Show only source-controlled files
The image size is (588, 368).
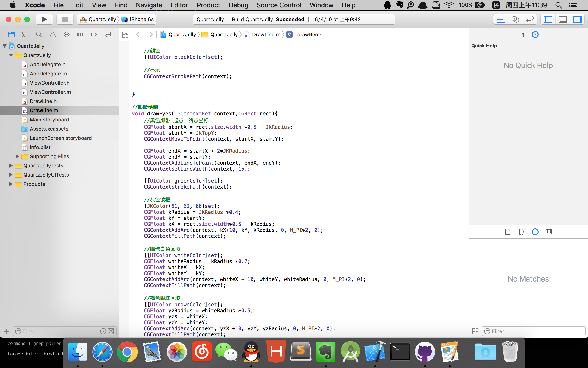tap(111, 331)
